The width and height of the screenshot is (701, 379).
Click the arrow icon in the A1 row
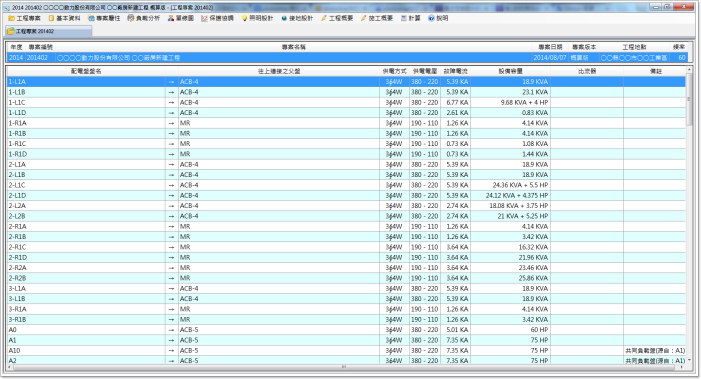coord(171,340)
